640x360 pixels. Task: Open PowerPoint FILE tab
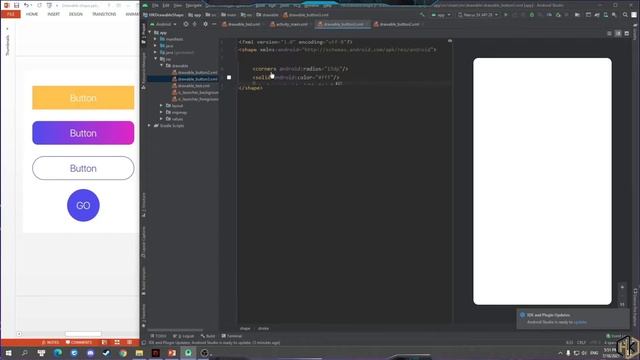coord(11,14)
